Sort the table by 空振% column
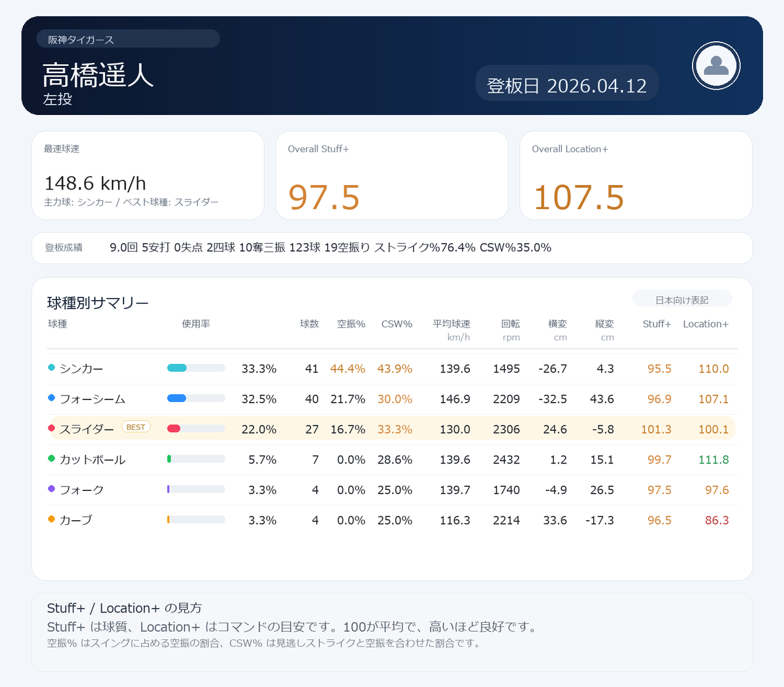Viewport: 784px width, 687px height. click(351, 324)
